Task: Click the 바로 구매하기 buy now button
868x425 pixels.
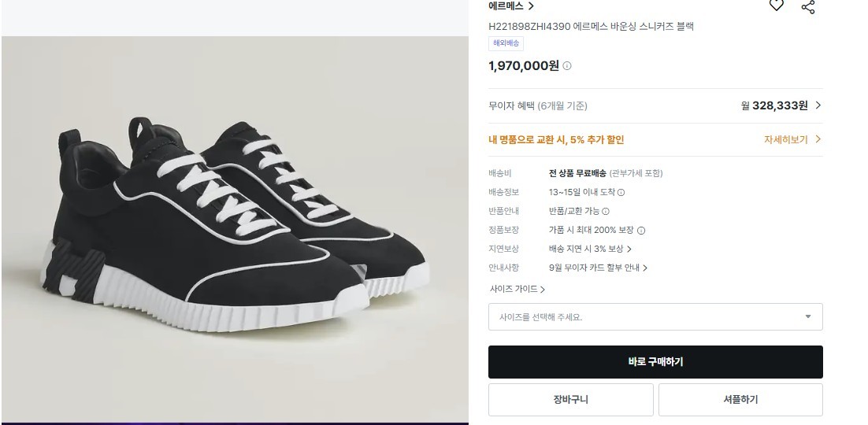Action: tap(655, 362)
